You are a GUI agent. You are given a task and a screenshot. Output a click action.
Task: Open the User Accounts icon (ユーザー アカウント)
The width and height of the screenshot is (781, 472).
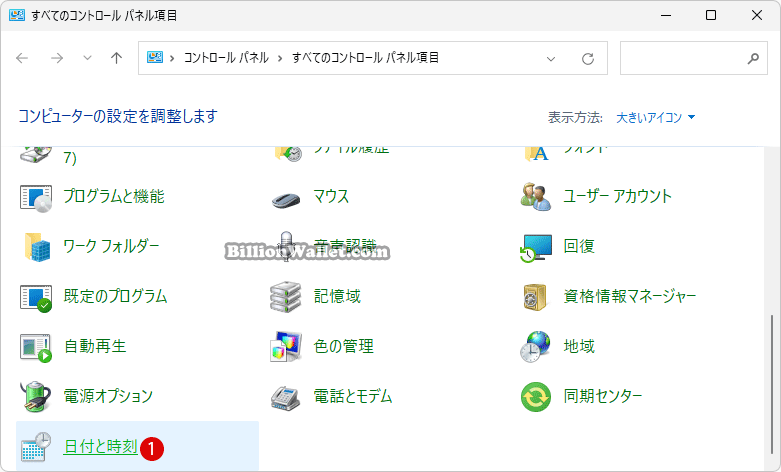536,197
